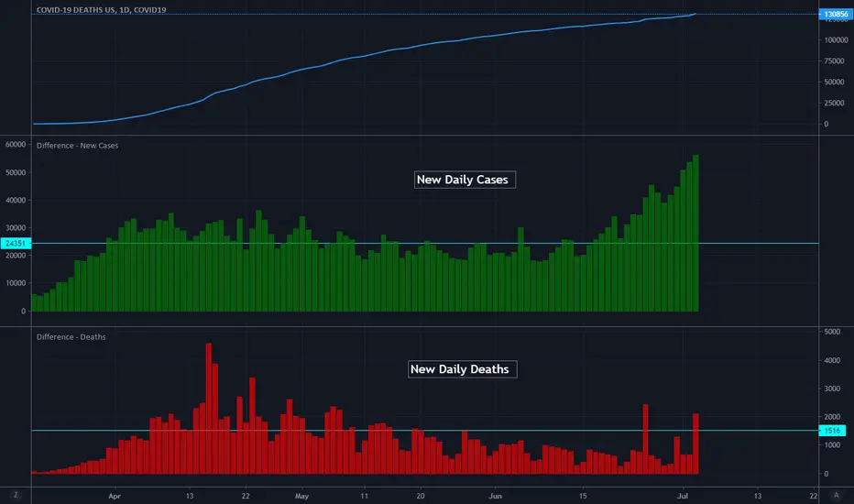Click the Jun date label
854x504 pixels.
click(495, 496)
